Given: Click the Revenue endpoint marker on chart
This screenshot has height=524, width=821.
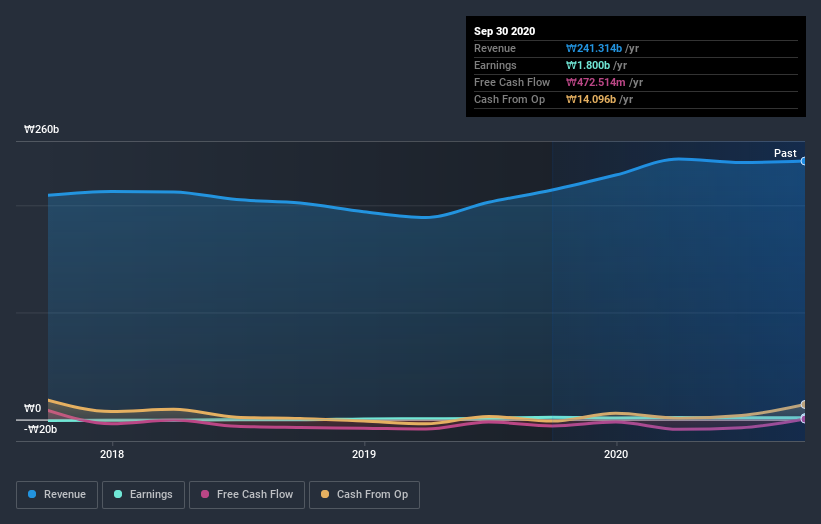Looking at the screenshot, I should pos(804,161).
